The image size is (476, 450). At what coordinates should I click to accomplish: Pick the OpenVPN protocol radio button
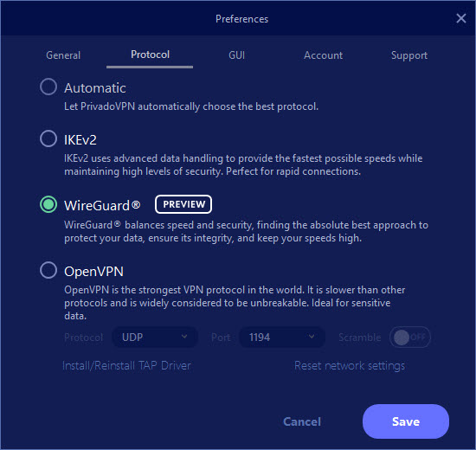coord(48,270)
